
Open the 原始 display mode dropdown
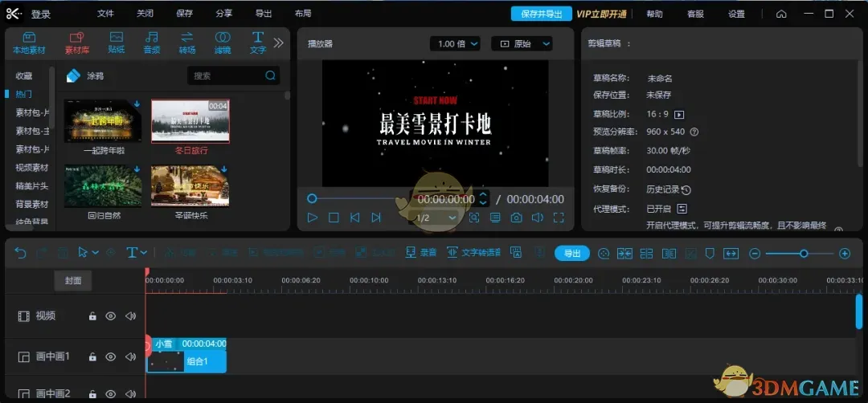(x=522, y=43)
